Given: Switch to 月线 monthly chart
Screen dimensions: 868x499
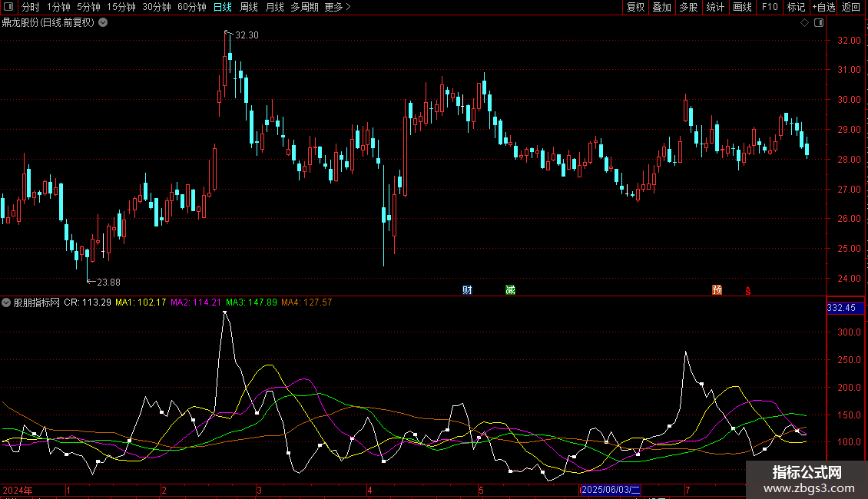Looking at the screenshot, I should click(274, 7).
